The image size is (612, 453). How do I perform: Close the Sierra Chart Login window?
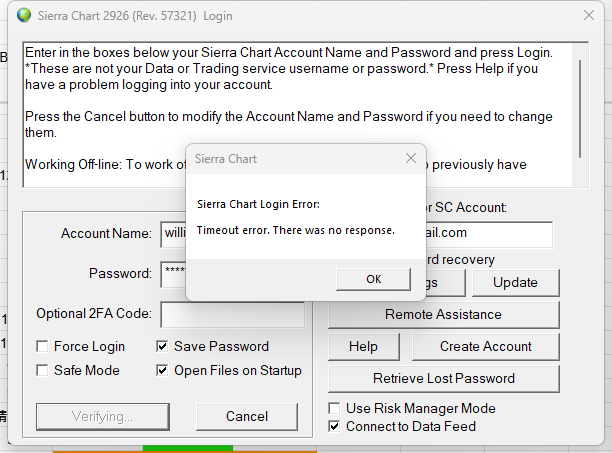(589, 16)
